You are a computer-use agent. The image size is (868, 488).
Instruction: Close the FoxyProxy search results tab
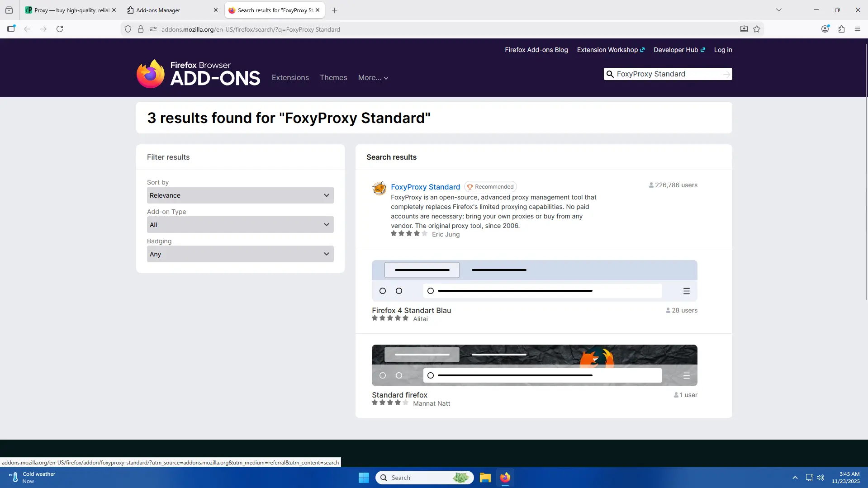(x=318, y=10)
